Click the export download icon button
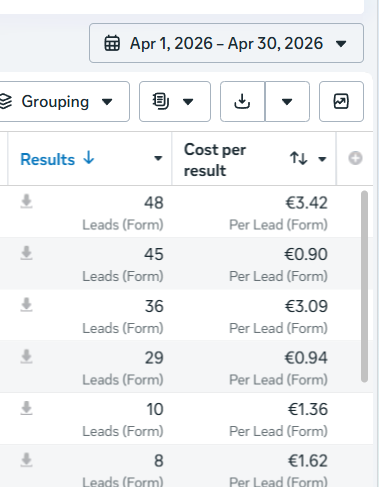 click(x=242, y=101)
